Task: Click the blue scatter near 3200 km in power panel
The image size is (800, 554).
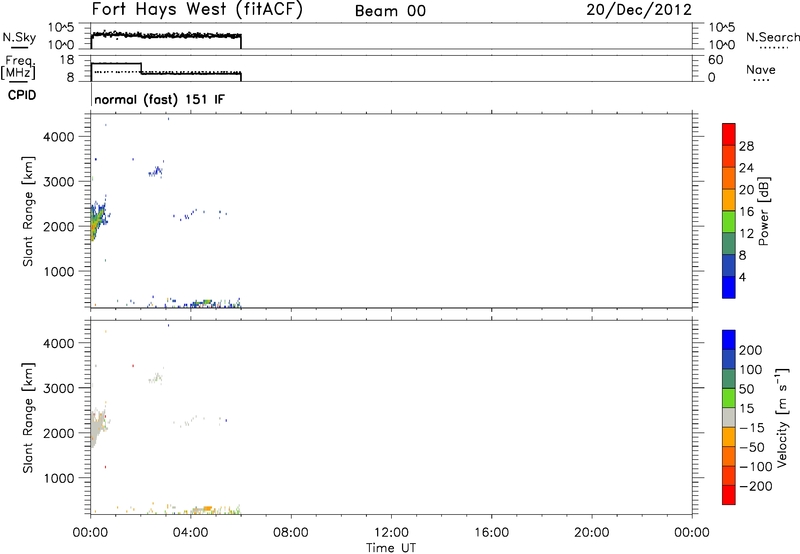Action: tap(156, 172)
